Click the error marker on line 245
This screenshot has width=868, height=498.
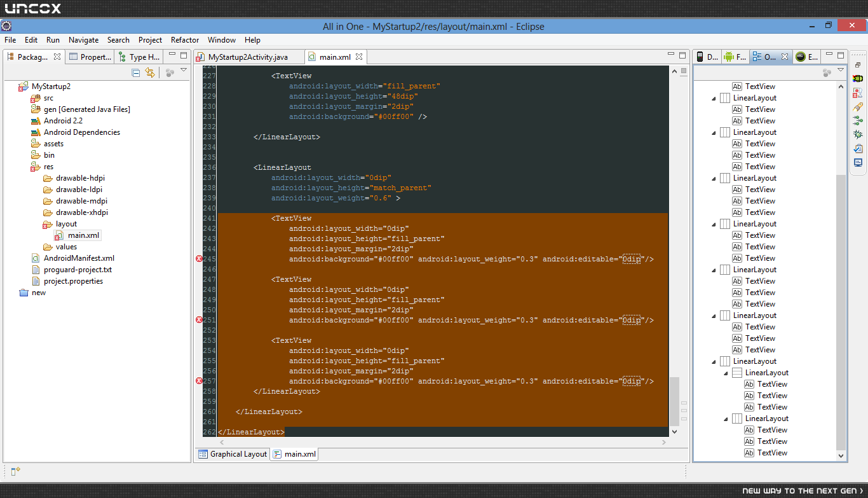199,259
